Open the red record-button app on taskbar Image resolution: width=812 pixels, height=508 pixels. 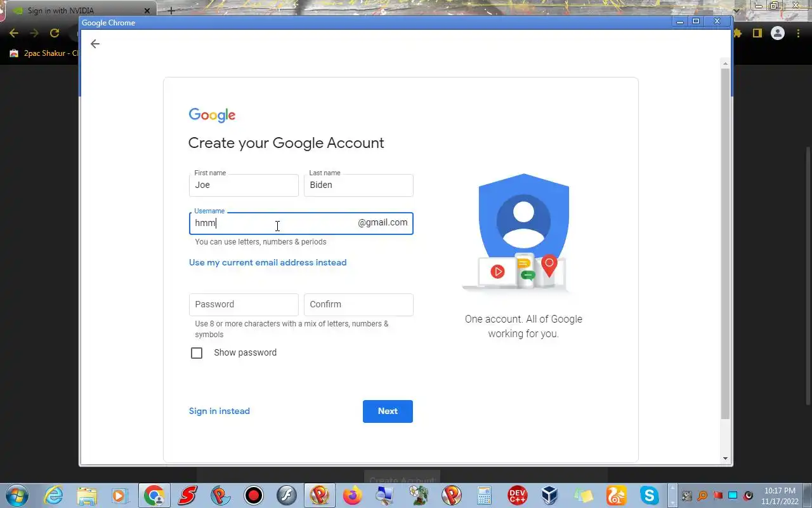(254, 495)
